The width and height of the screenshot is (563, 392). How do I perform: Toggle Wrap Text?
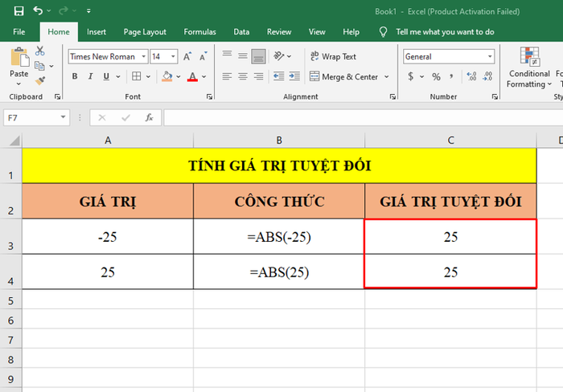[x=333, y=56]
